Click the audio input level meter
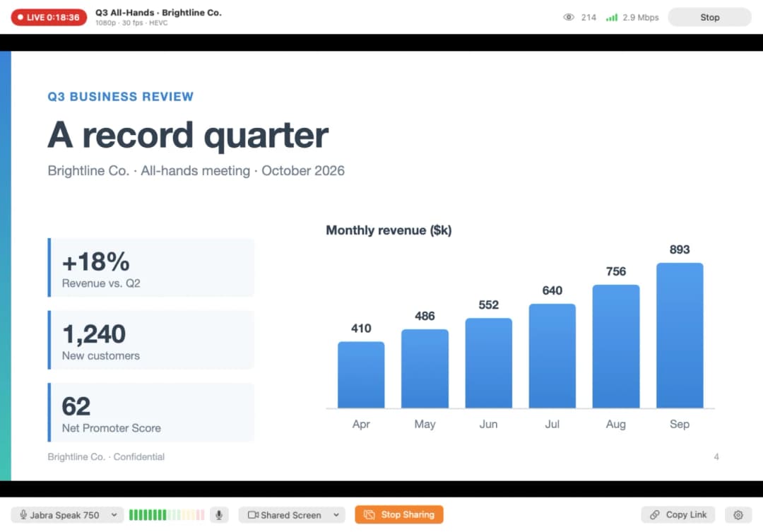The image size is (763, 532). coord(167,515)
